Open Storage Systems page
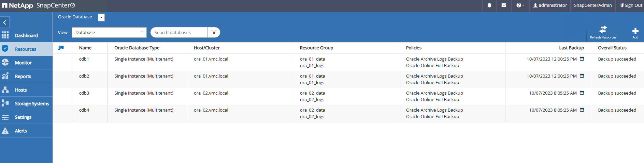The height and width of the screenshot is (163, 644). click(32, 103)
